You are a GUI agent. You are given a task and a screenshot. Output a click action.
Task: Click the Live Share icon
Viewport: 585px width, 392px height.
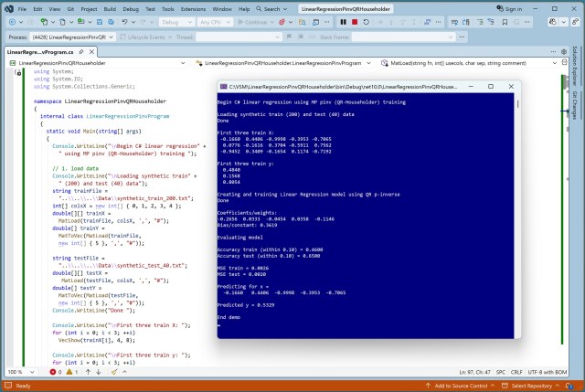pos(576,22)
